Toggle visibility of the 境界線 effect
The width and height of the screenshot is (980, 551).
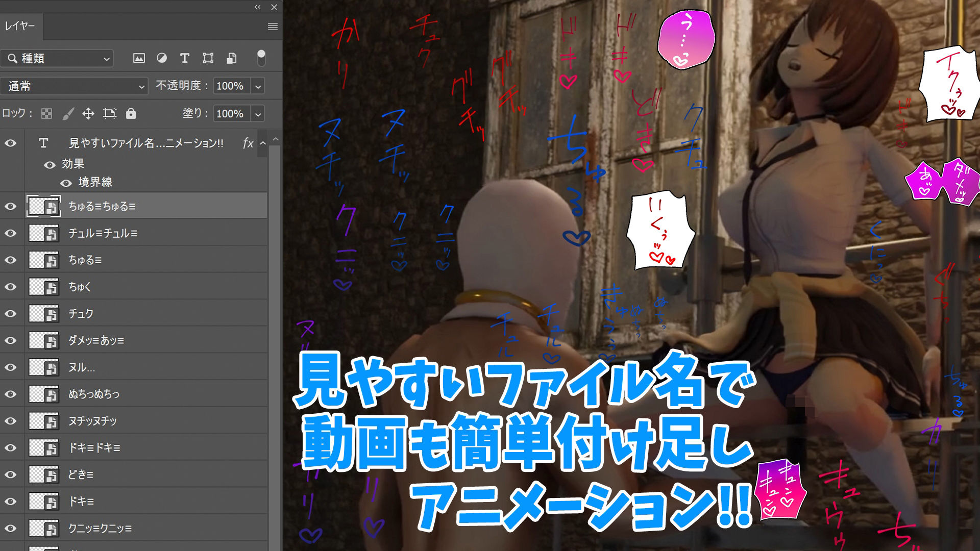tap(65, 182)
